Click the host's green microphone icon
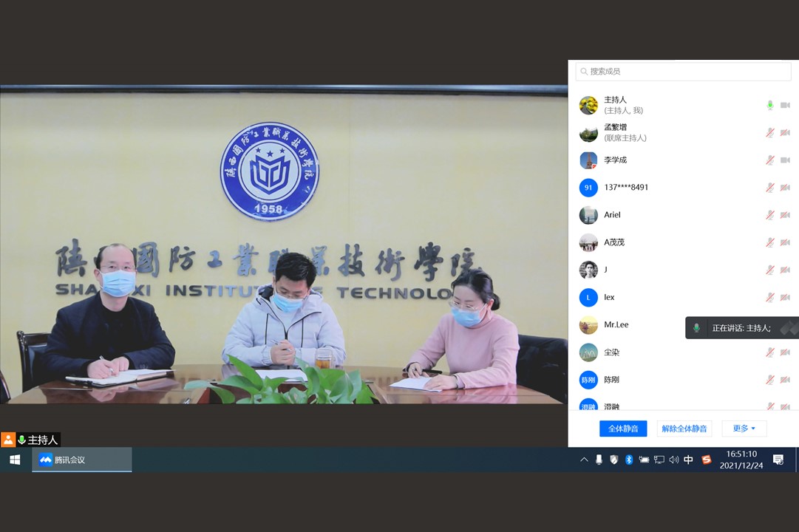The height and width of the screenshot is (532, 799). 769,106
